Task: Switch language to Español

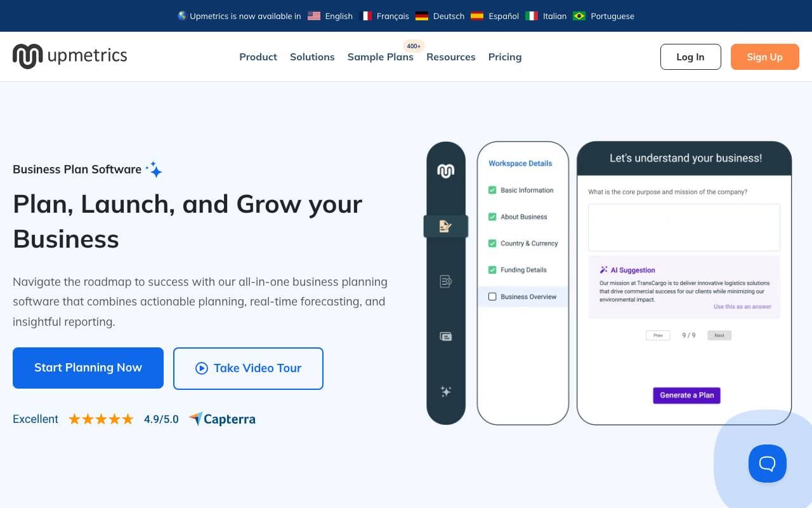Action: pos(504,16)
